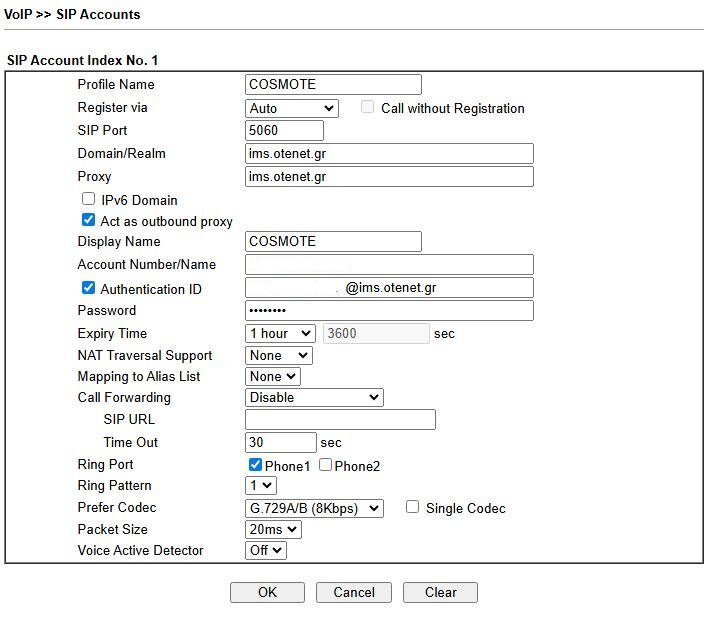Screen dimensions: 722x622
Task: Click the SIP Port field
Action: pos(285,130)
